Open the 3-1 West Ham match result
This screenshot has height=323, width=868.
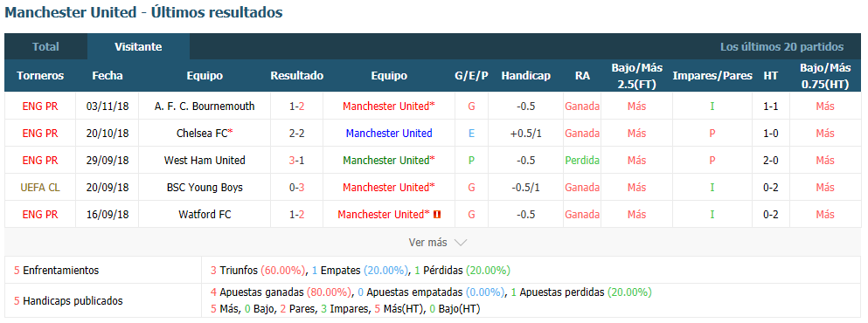[296, 161]
